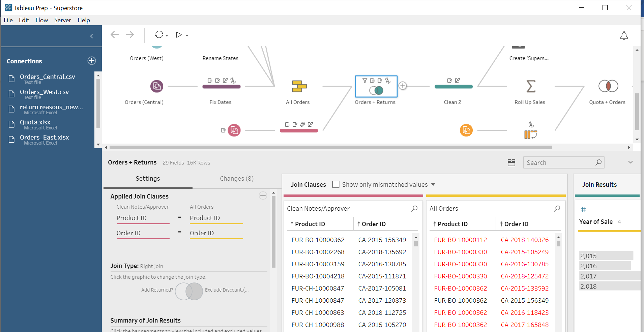Click the Search input field
This screenshot has height=332, width=644.
point(559,163)
